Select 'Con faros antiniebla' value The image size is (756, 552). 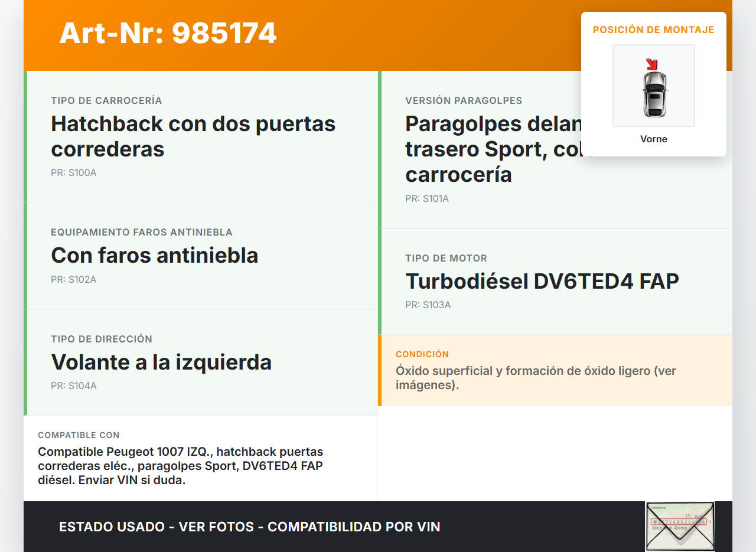pyautogui.click(x=155, y=255)
